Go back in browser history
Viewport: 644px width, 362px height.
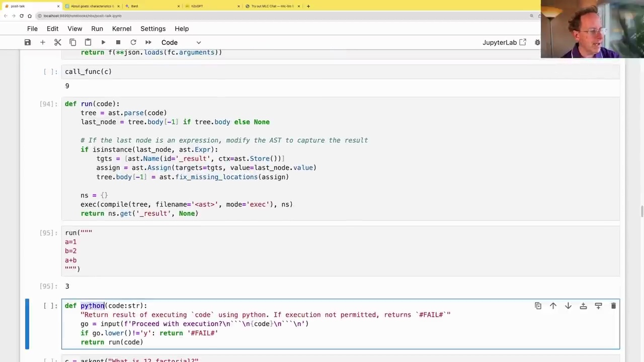pos(6,16)
